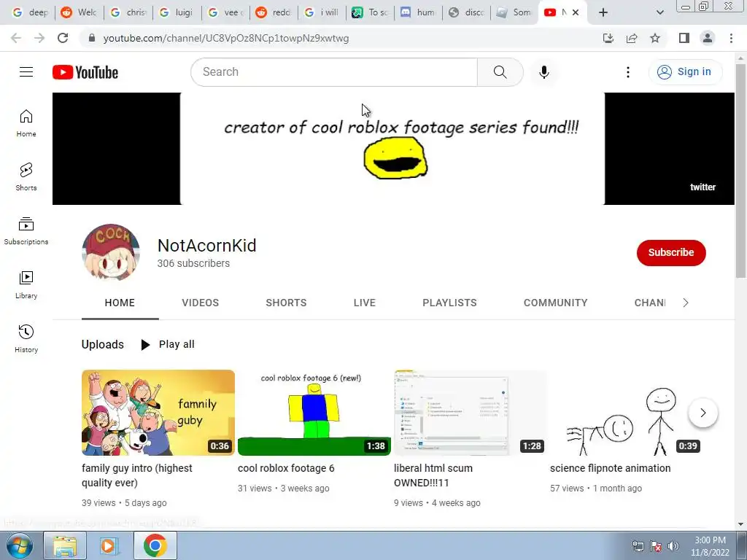This screenshot has height=560, width=747.
Task: Open tab search dropdown arrow
Action: tap(659, 12)
